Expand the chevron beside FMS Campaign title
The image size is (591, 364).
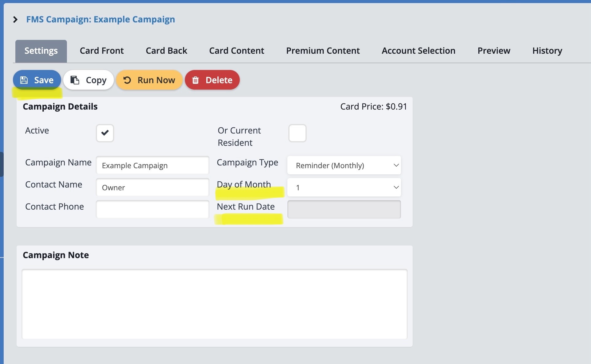(15, 20)
